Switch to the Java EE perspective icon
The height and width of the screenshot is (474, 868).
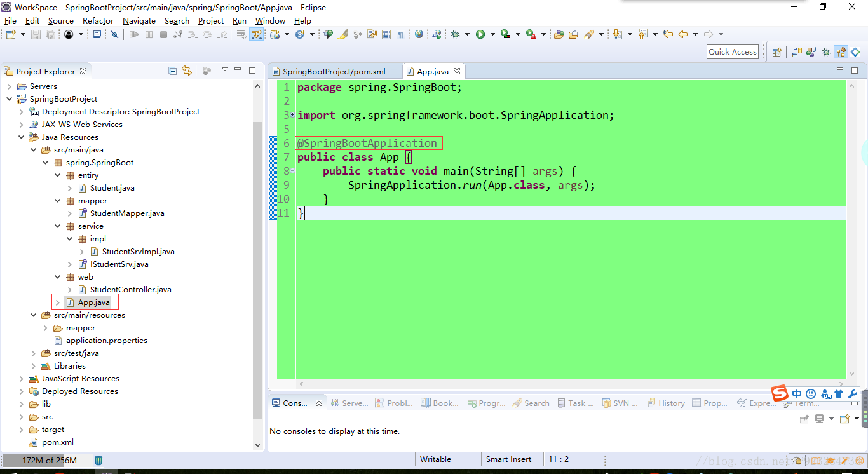coord(841,52)
